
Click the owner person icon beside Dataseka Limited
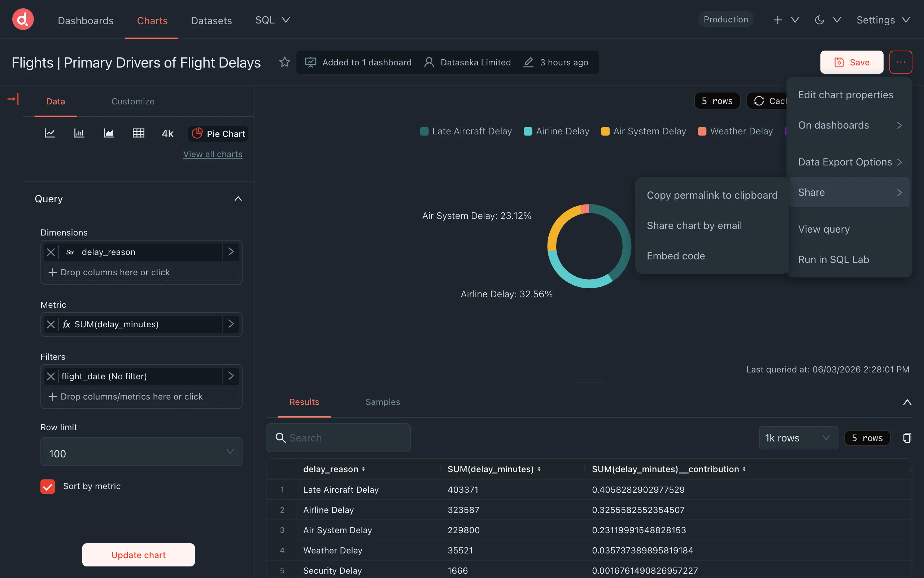[429, 62]
